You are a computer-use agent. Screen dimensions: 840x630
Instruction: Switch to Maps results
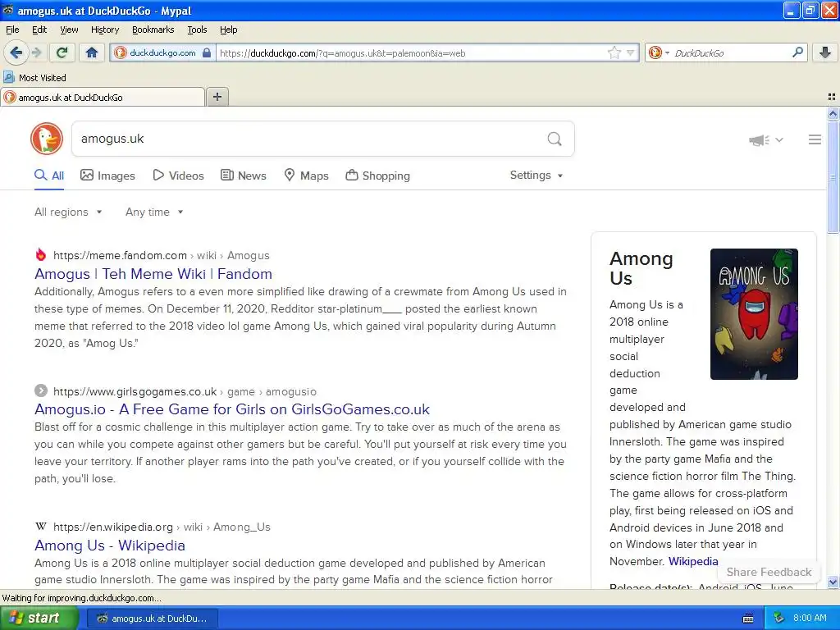tap(306, 176)
